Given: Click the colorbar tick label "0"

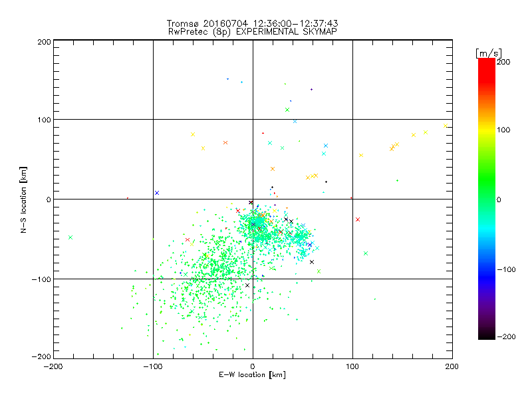Looking at the screenshot, I should (x=499, y=199).
